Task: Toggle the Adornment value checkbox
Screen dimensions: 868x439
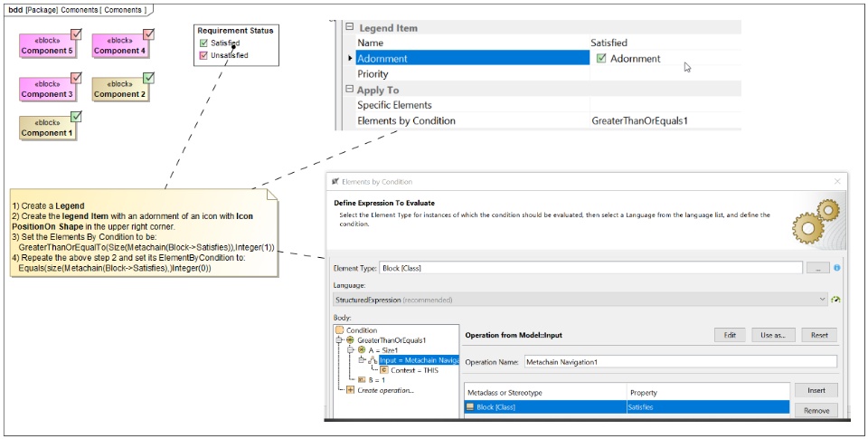Action: point(601,59)
